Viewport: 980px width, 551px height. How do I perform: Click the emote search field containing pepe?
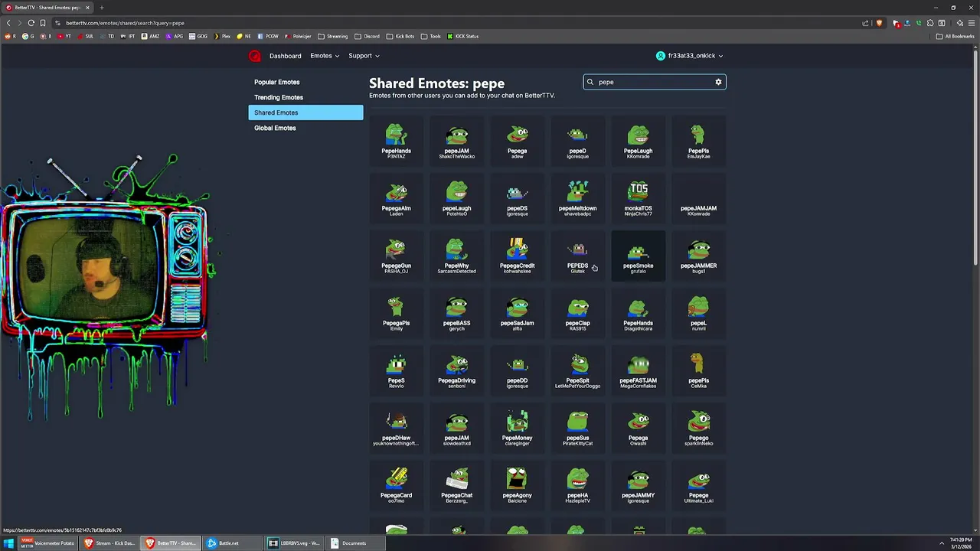pos(655,82)
